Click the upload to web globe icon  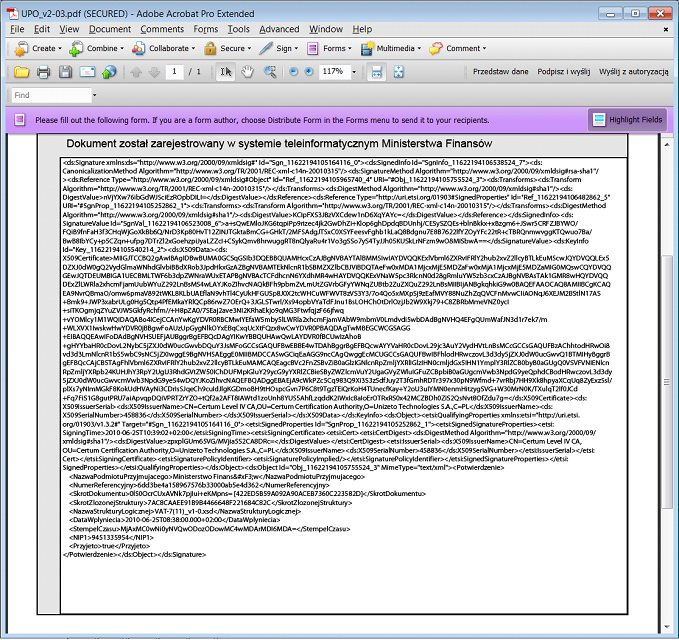[109, 72]
